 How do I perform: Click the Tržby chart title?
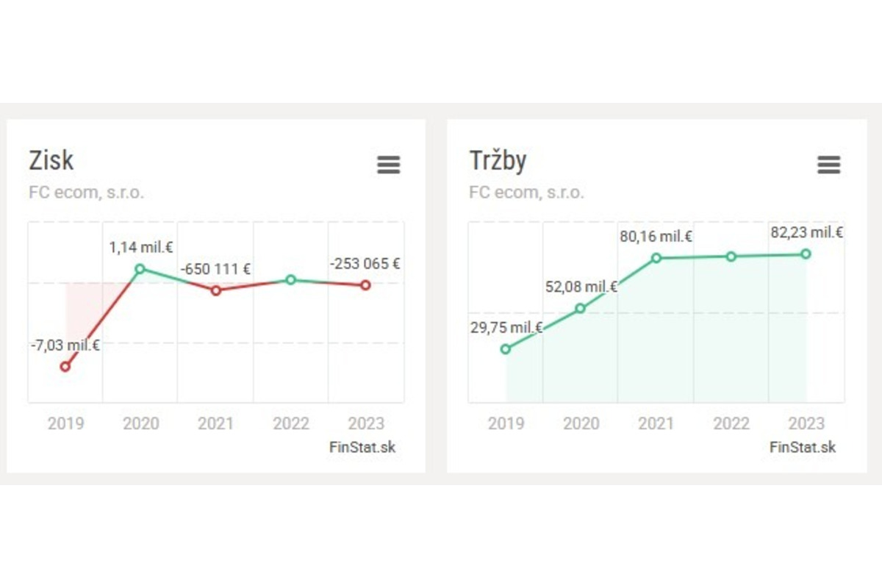[x=498, y=160]
